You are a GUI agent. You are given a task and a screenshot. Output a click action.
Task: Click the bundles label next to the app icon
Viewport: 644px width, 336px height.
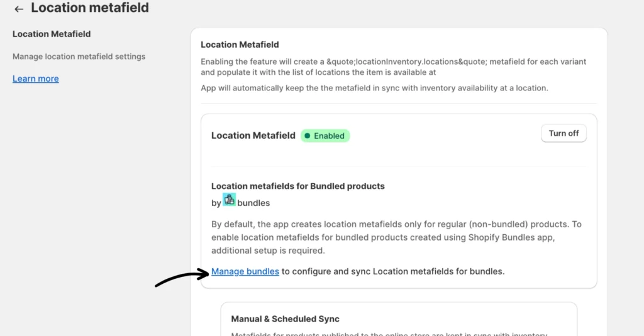[x=253, y=203]
